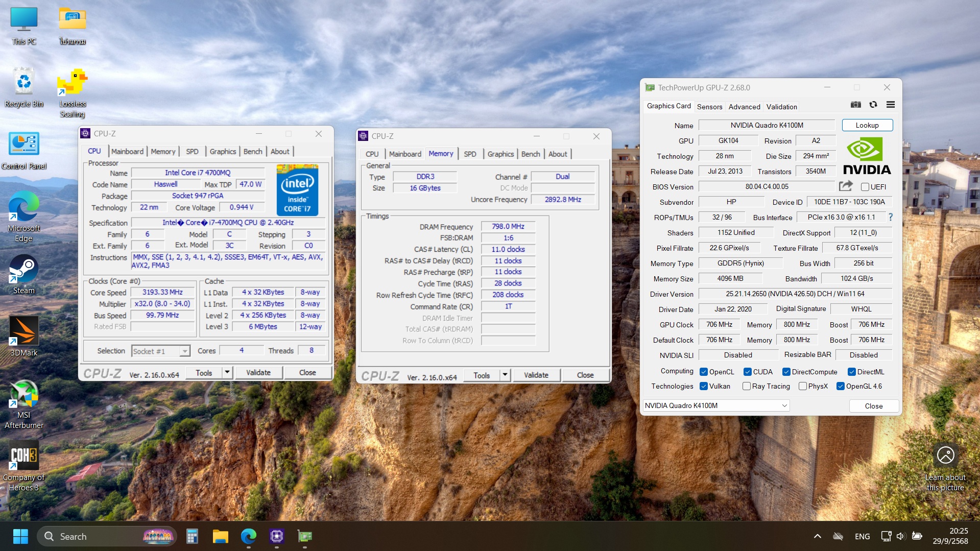The width and height of the screenshot is (980, 551).
Task: Click the BIOS export share icon
Action: tap(846, 186)
